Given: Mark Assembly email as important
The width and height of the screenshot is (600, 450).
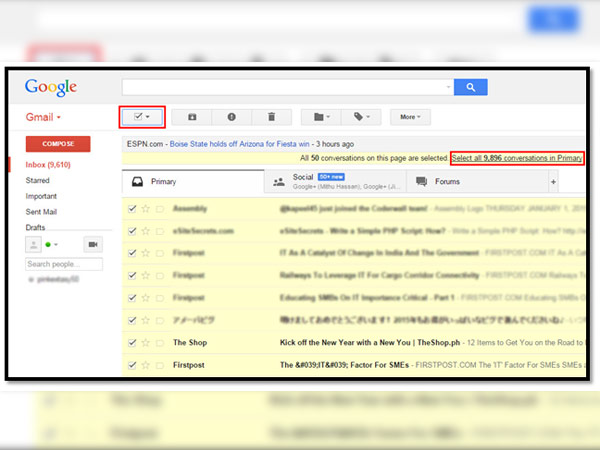Looking at the screenshot, I should click(160, 209).
